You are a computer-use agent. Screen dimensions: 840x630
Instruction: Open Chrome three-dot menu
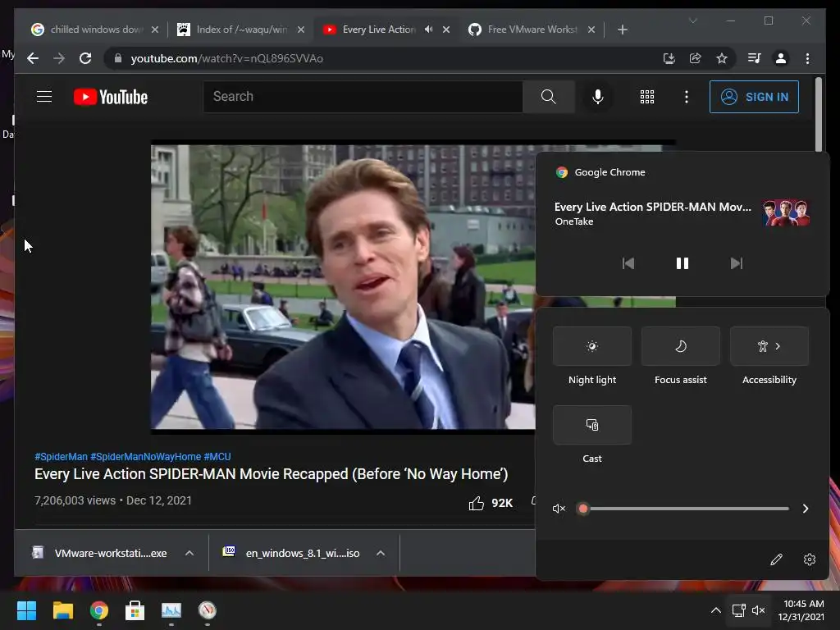pyautogui.click(x=807, y=58)
